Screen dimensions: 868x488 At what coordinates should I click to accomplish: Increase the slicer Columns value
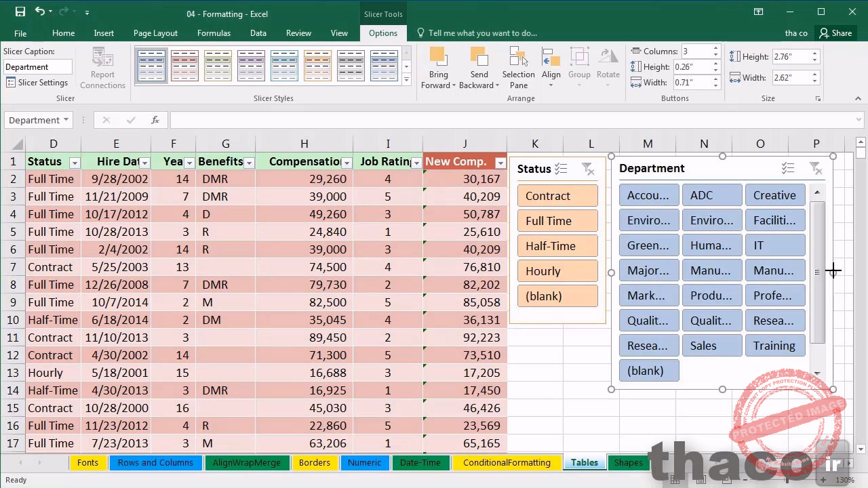click(715, 48)
